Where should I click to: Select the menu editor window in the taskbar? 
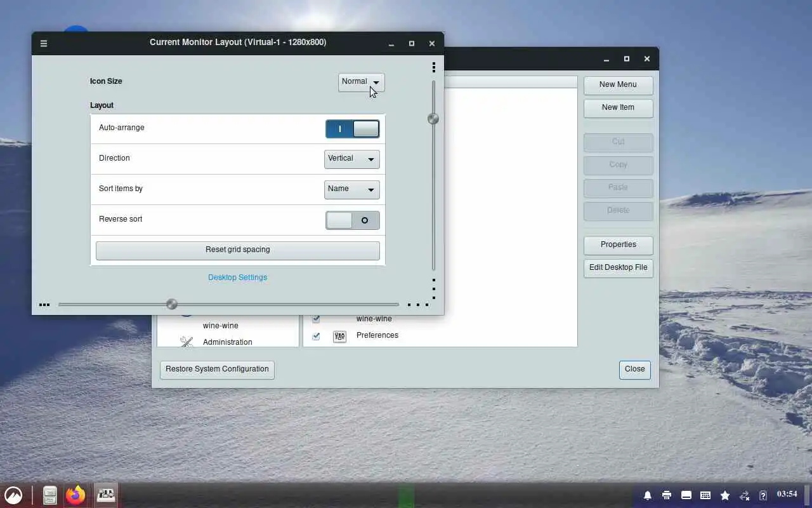pyautogui.click(x=106, y=495)
